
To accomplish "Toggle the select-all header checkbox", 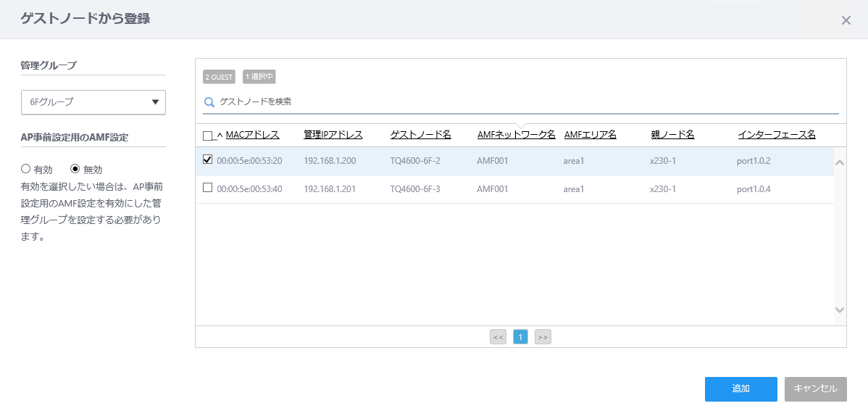I will pyautogui.click(x=208, y=136).
